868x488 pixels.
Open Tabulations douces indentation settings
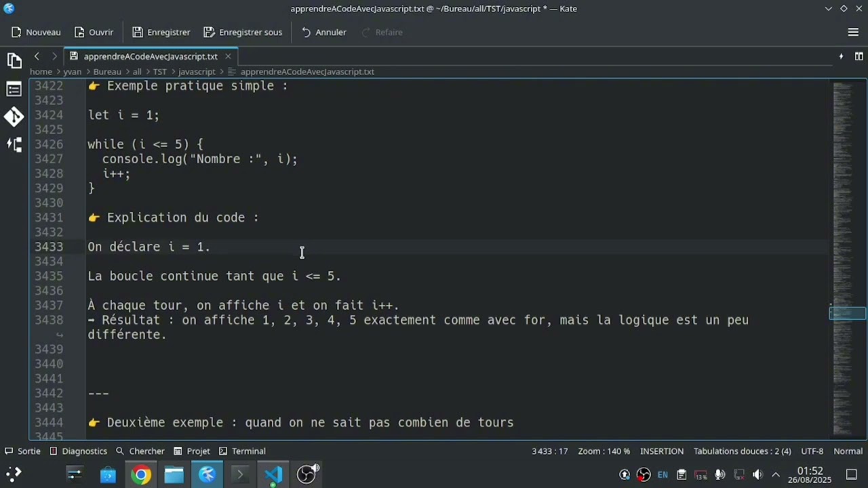742,451
